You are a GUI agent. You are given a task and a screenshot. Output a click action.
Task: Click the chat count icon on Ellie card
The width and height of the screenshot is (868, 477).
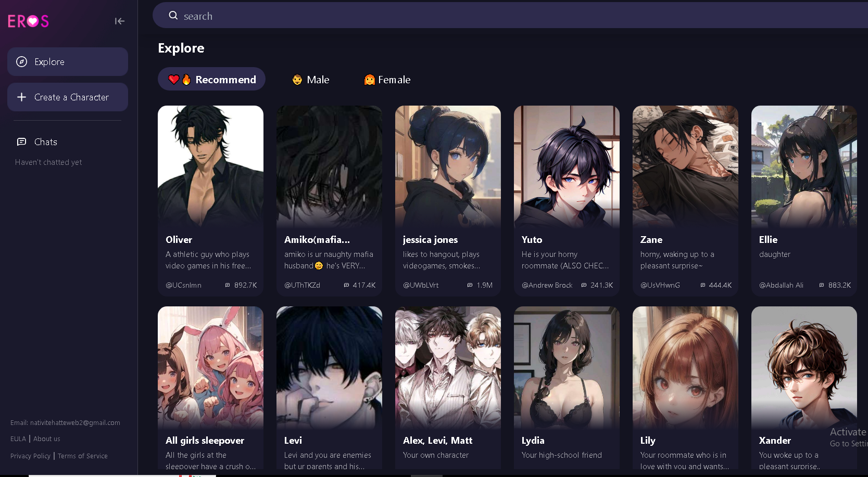tap(822, 285)
